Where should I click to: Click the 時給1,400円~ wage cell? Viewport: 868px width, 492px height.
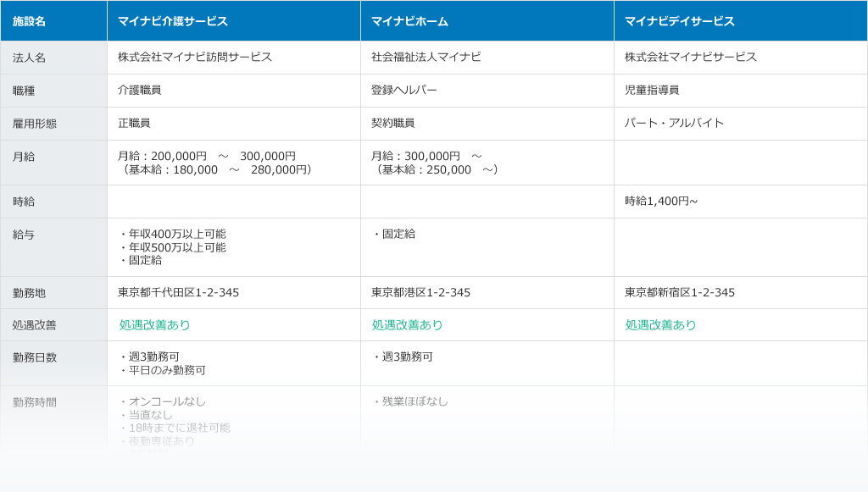coord(661,202)
